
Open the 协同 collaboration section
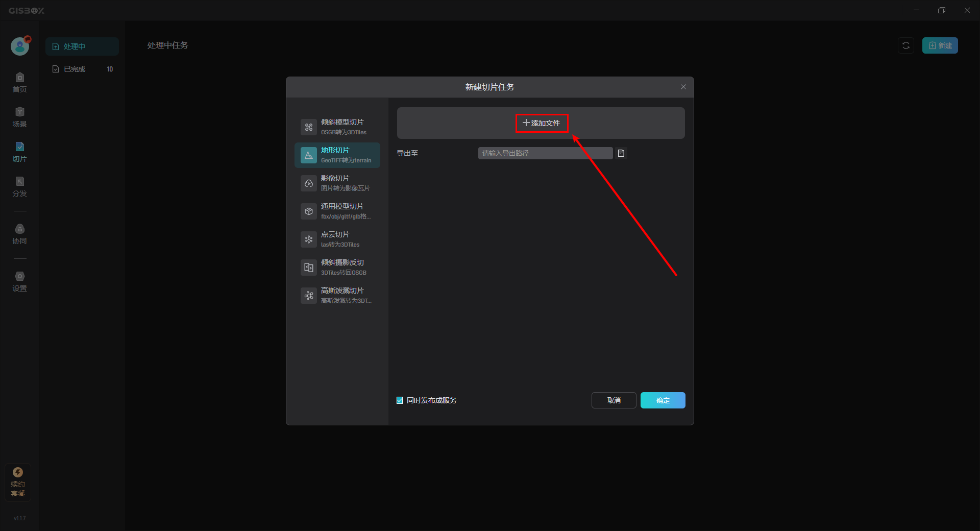coord(20,234)
